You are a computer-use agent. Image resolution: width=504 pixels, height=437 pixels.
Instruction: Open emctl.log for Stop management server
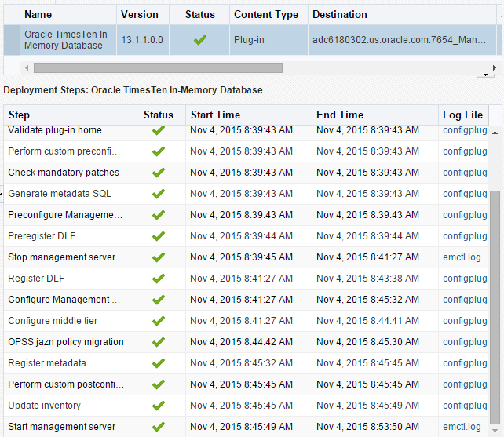pos(462,257)
